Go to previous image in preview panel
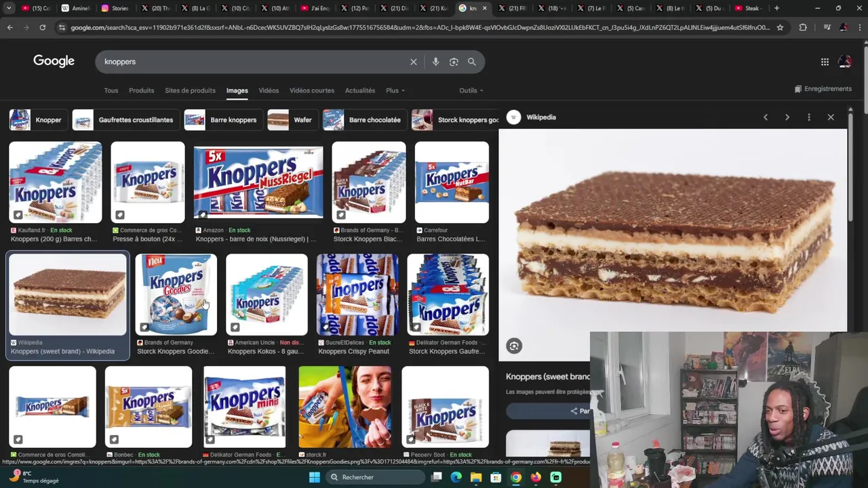 (x=766, y=117)
